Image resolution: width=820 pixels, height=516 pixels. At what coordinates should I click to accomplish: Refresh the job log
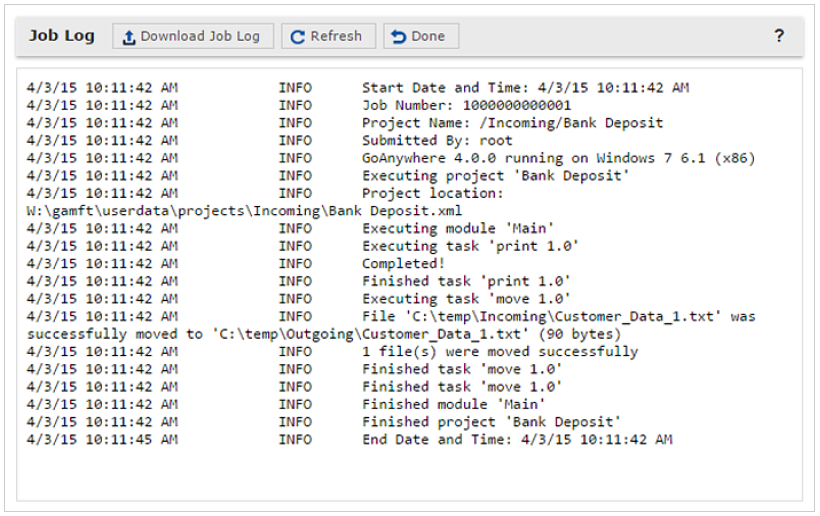tap(328, 36)
